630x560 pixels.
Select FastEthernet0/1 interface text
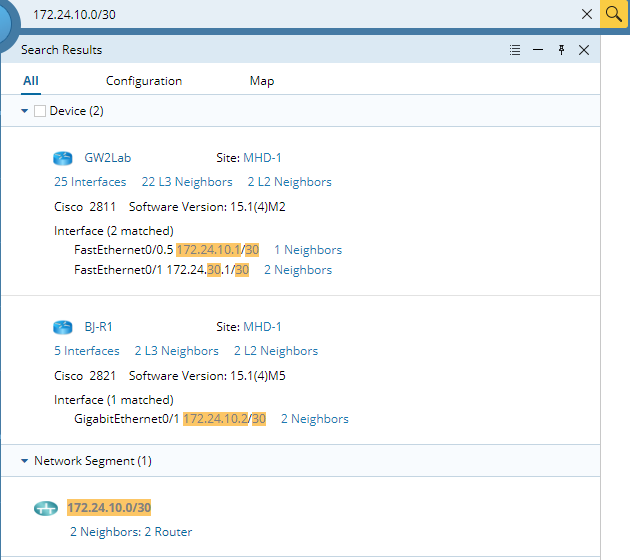coord(118,270)
